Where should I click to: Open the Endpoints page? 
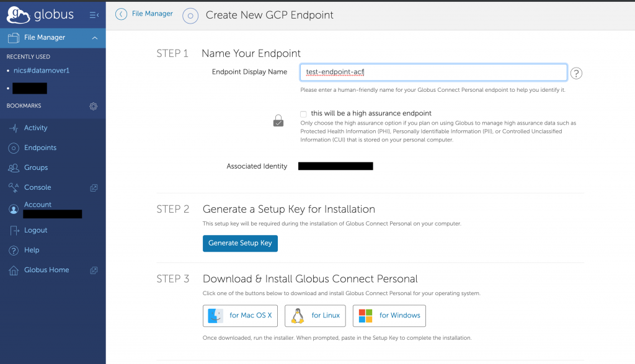pyautogui.click(x=40, y=148)
